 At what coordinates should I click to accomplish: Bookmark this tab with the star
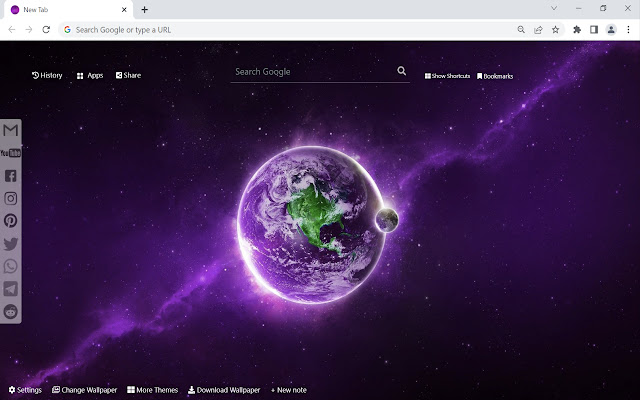556,29
